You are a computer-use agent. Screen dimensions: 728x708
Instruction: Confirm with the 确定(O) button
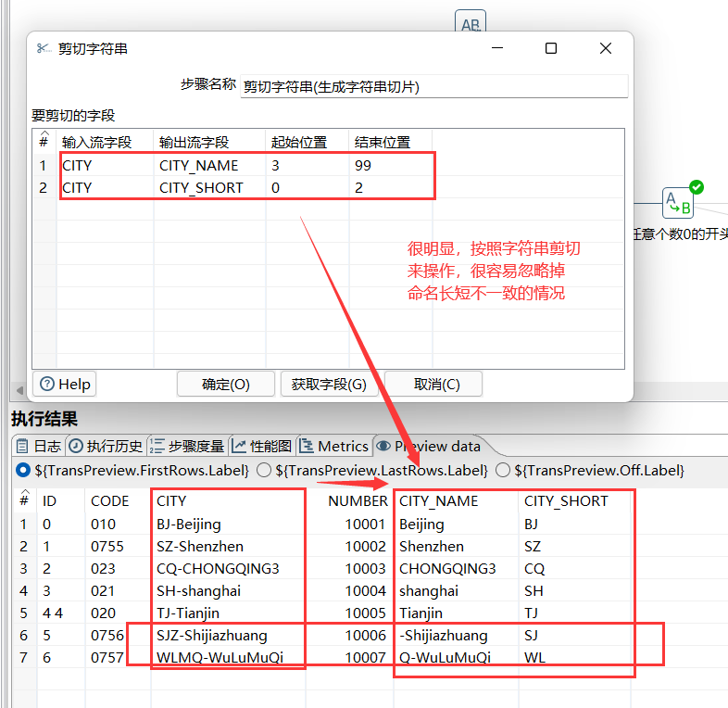226,384
